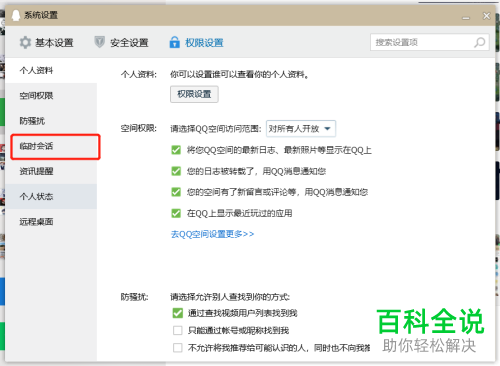This screenshot has height=366, width=500.
Task: Click the blue lock icon beside 权限设置
Action: coord(175,42)
